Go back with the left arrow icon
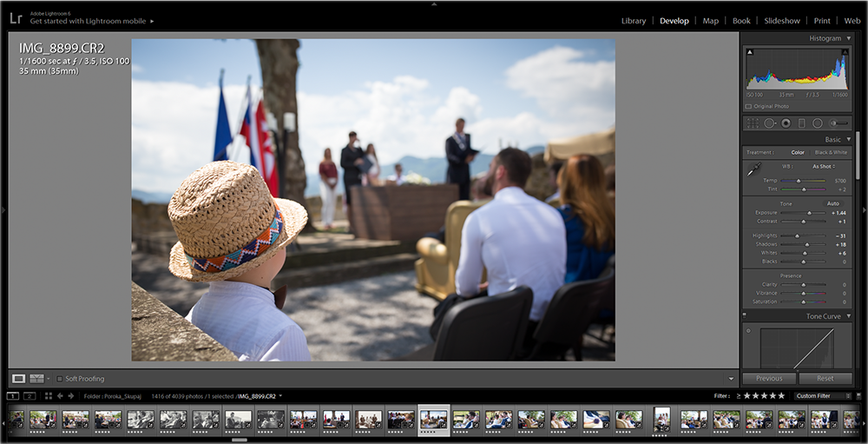The height and width of the screenshot is (444, 868). point(60,395)
